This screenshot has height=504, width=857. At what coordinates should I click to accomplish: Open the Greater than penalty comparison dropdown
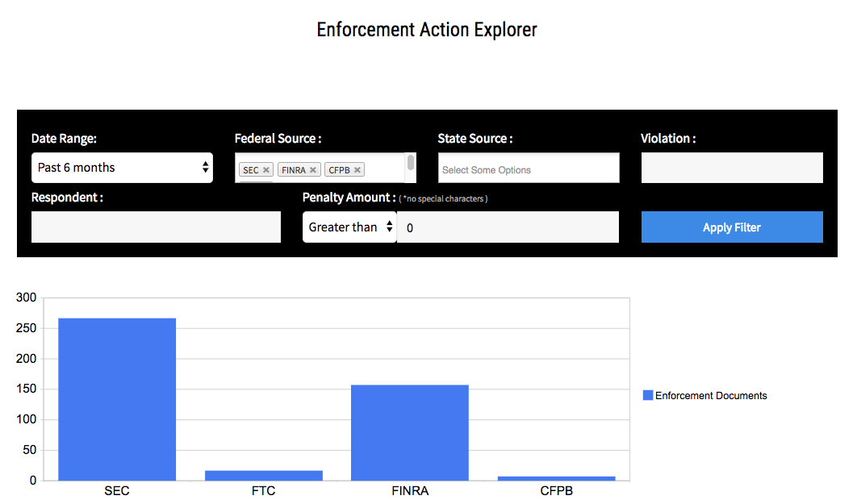(349, 227)
